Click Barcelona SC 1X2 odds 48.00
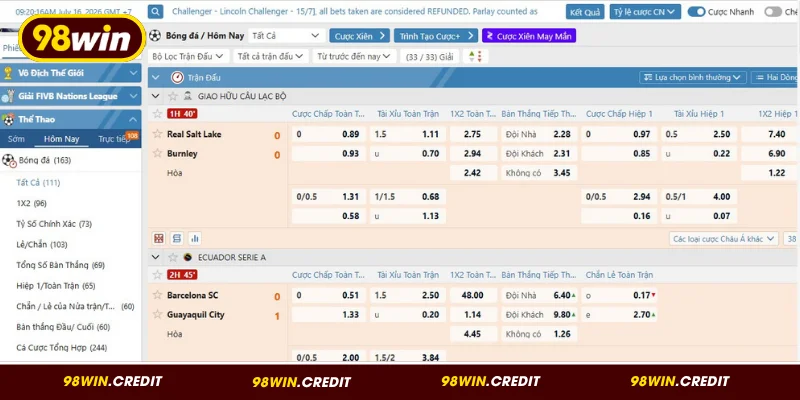Image resolution: width=800 pixels, height=400 pixels. pos(473,295)
